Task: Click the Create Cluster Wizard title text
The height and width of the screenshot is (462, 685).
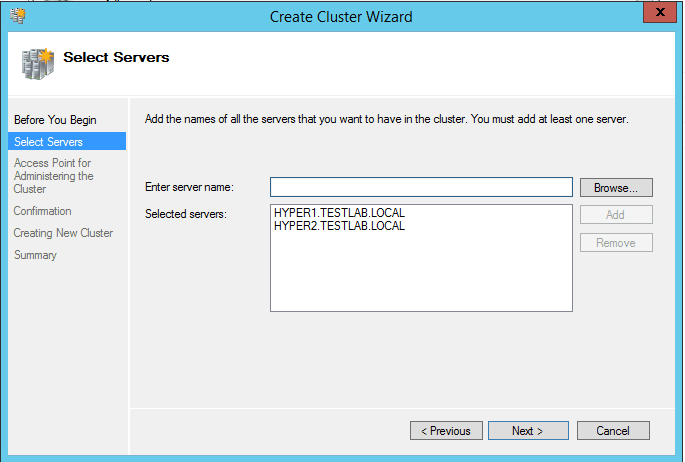Action: (x=341, y=17)
